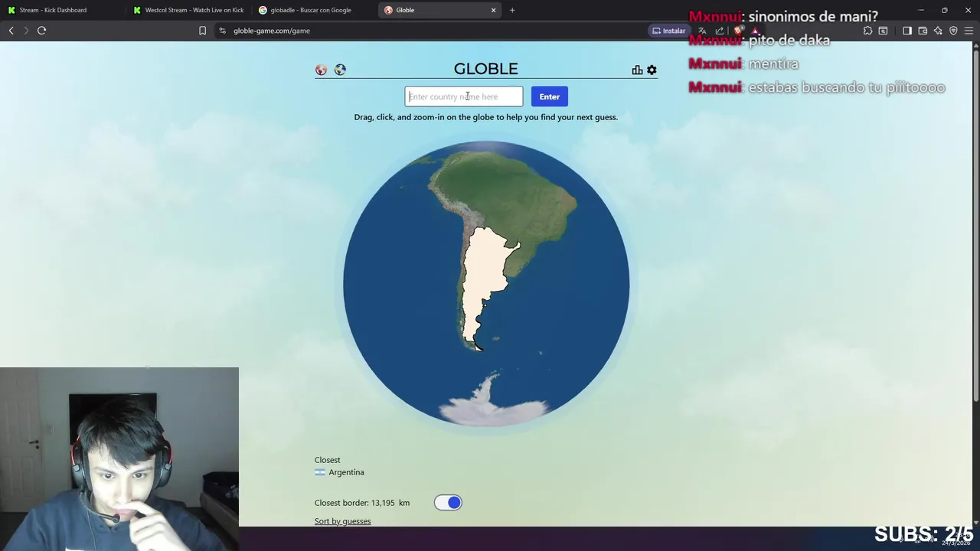The height and width of the screenshot is (551, 980).
Task: Open the Brave VPN shield icon
Action: click(953, 31)
